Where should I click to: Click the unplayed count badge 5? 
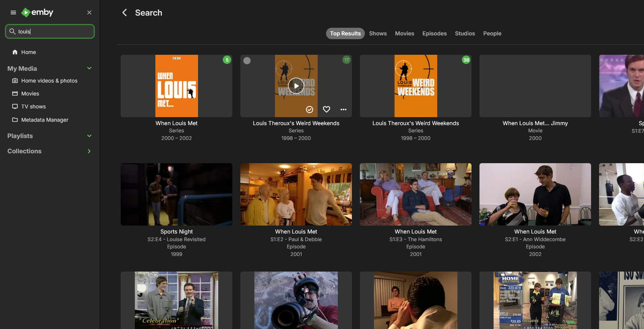tap(227, 60)
